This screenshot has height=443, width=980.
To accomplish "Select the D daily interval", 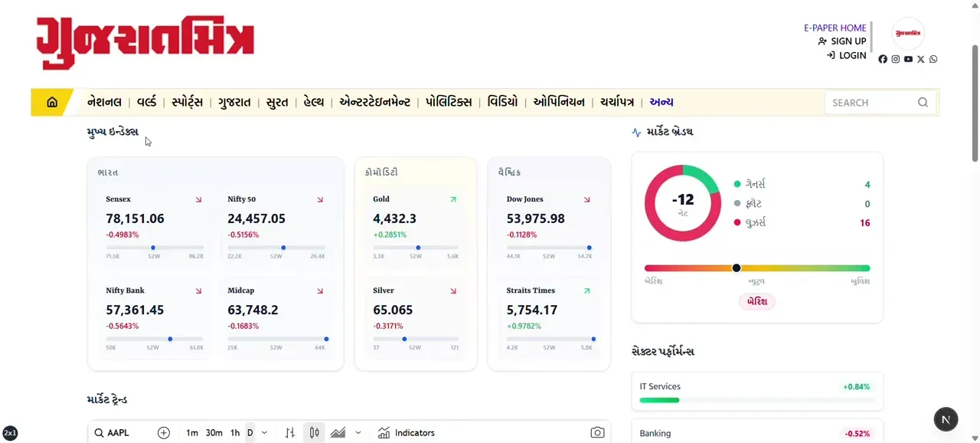I will [x=250, y=433].
